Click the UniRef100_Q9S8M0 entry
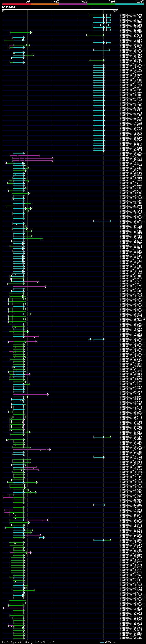 click(131, 638)
